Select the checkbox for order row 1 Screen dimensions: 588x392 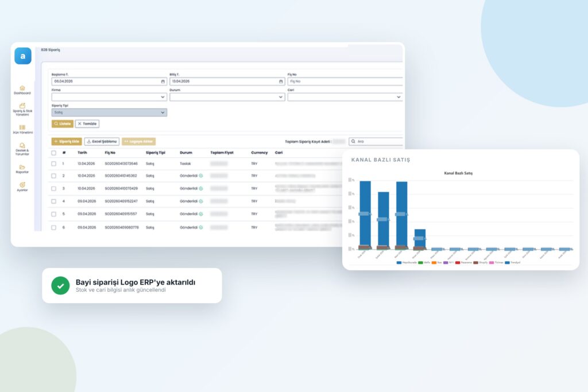click(x=53, y=164)
